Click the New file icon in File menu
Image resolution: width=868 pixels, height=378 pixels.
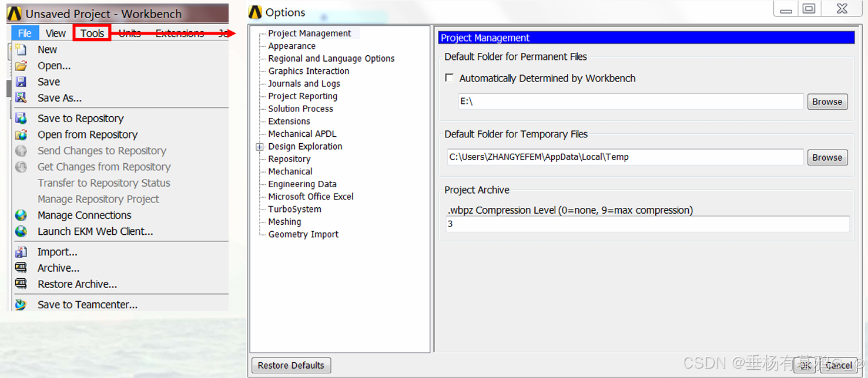pyautogui.click(x=21, y=50)
